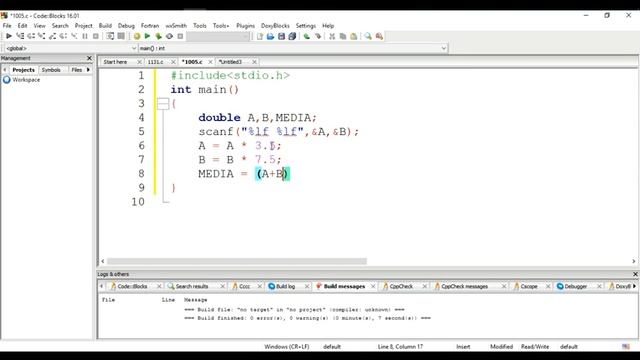
Task: Click the Rebuild icon
Action: pos(169,36)
